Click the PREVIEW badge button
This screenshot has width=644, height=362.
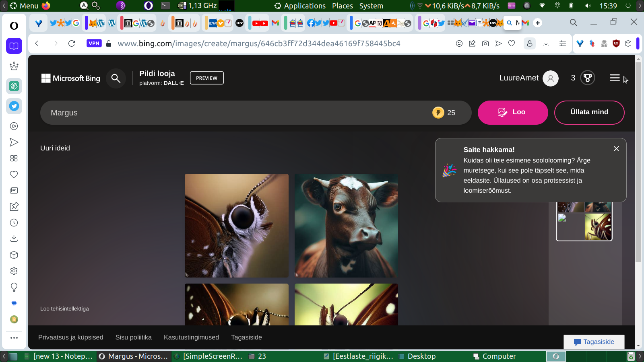[x=207, y=78]
